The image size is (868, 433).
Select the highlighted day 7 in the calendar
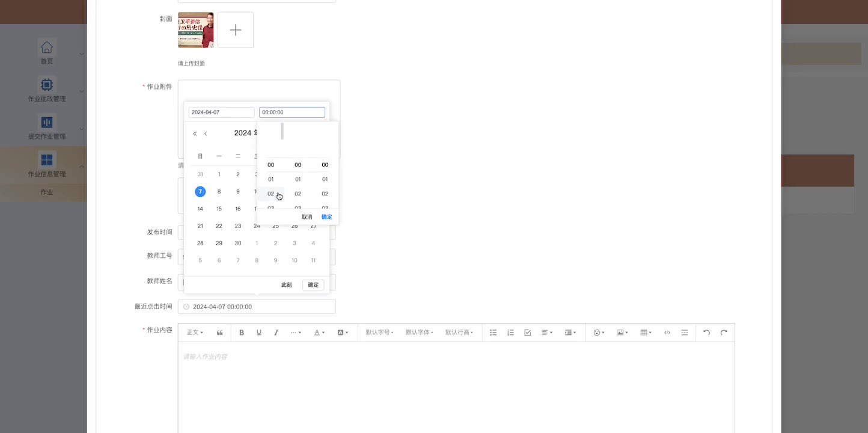[x=200, y=191]
